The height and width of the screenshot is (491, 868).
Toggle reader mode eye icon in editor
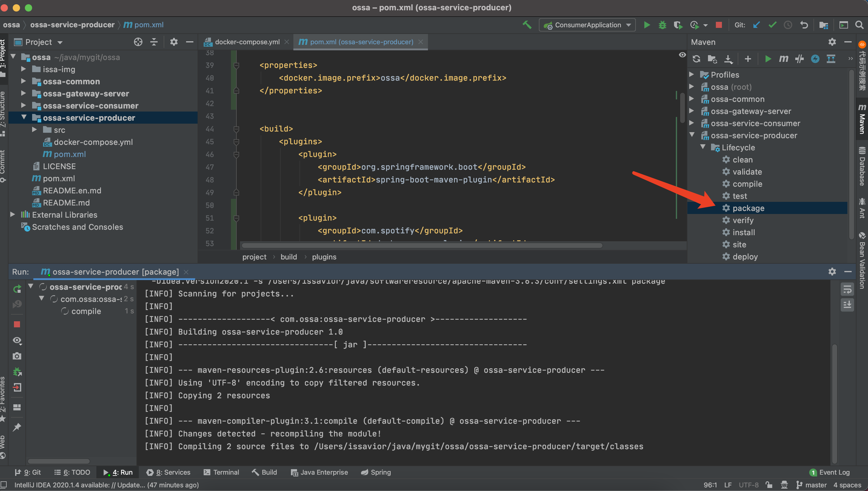click(x=682, y=55)
